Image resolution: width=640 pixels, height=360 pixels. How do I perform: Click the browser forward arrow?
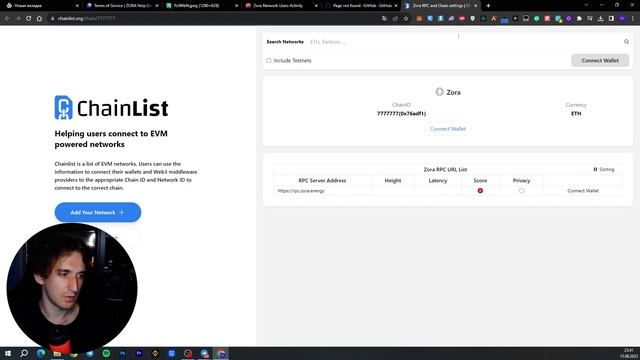[18, 18]
